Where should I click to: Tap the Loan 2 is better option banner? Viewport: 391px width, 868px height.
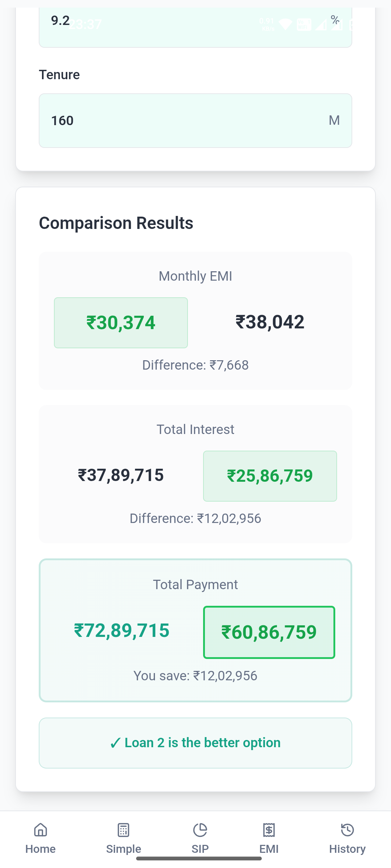pyautogui.click(x=195, y=743)
